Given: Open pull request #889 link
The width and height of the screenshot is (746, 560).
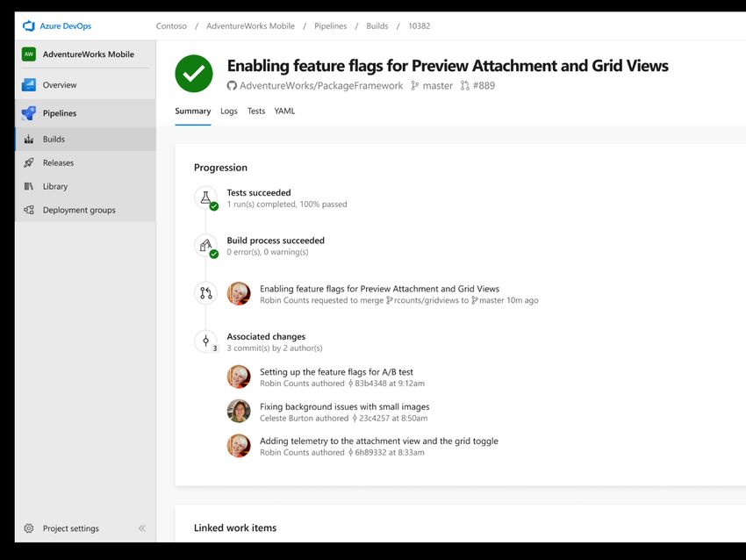Looking at the screenshot, I should tap(484, 86).
